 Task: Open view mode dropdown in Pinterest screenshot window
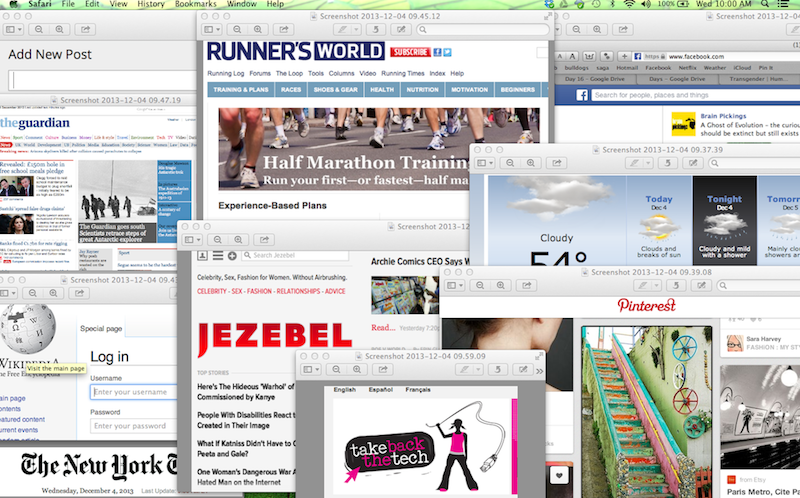455,286
